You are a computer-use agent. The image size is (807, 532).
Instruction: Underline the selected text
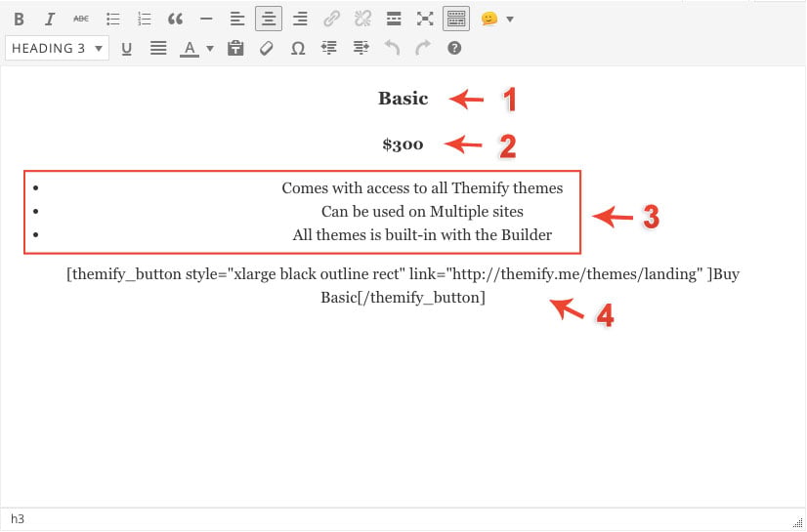127,48
